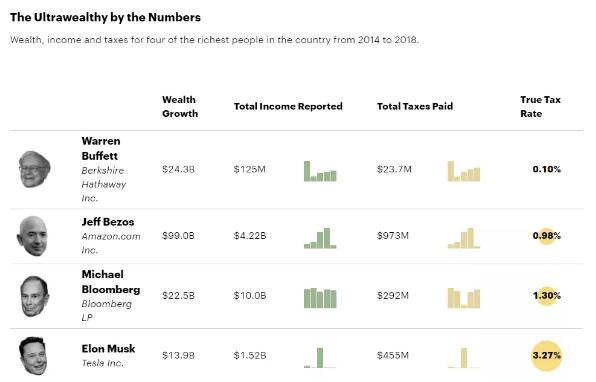596x382 pixels.
Task: Click Bloomberg's tan taxes paid chart
Action: (464, 298)
